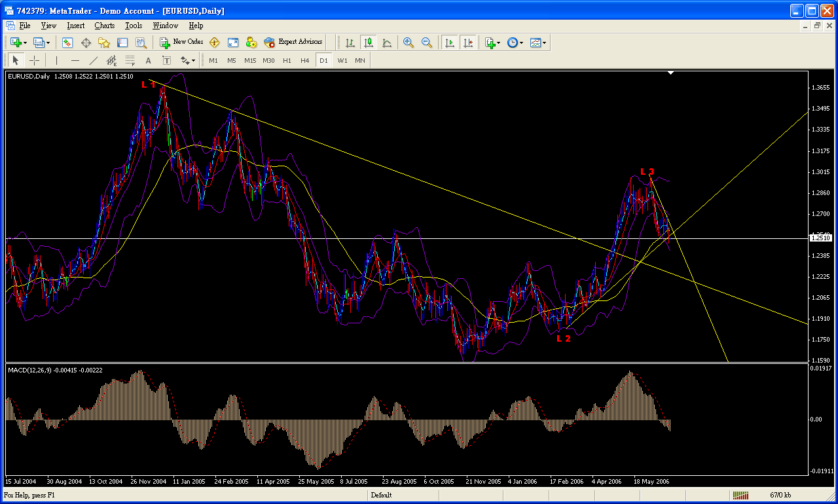Switch chart to line chart style
This screenshot has height=504, width=838.
387,43
